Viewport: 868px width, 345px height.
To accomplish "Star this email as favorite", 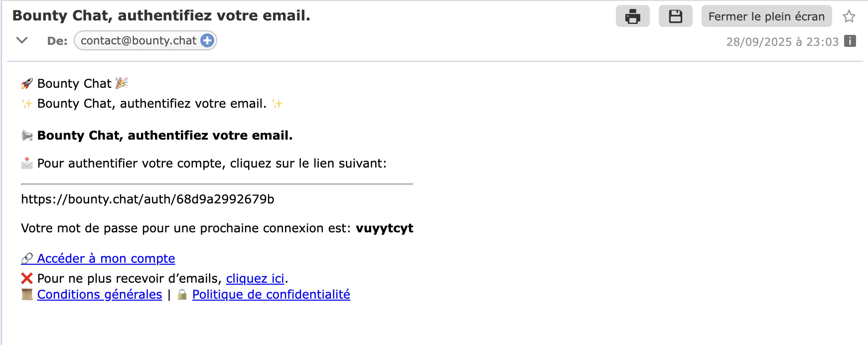I will click(x=849, y=16).
